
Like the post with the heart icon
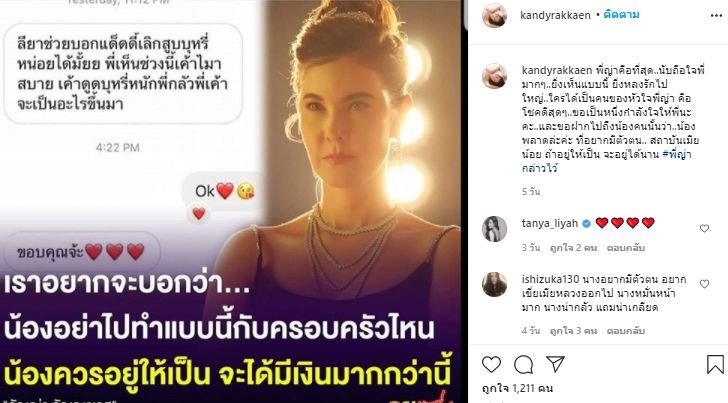491,364
